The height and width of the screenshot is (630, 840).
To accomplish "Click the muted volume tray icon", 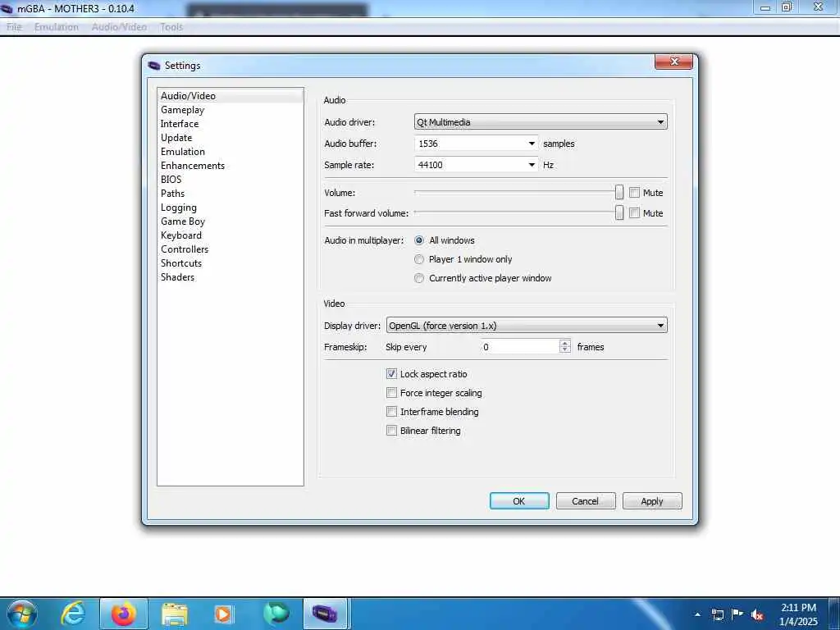I will (757, 614).
